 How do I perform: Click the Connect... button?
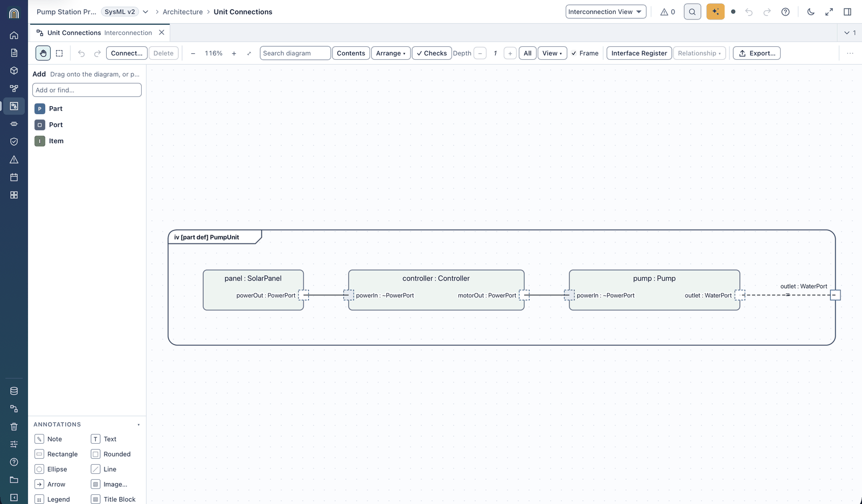coord(127,53)
